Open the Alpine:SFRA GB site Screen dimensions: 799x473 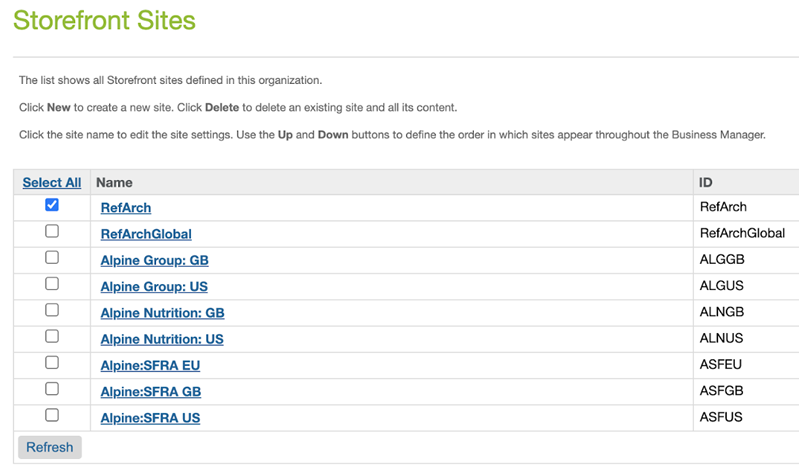[151, 391]
